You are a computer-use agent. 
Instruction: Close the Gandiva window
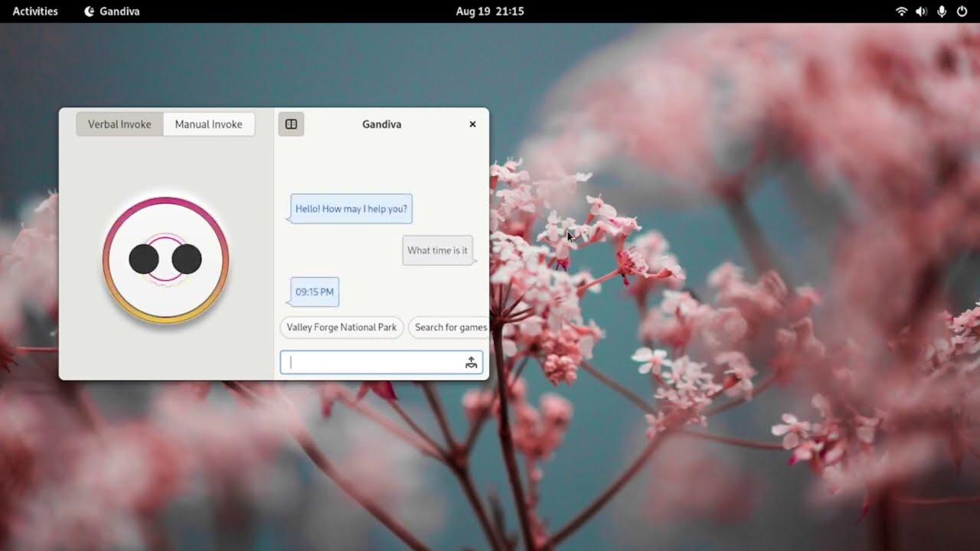click(x=472, y=124)
